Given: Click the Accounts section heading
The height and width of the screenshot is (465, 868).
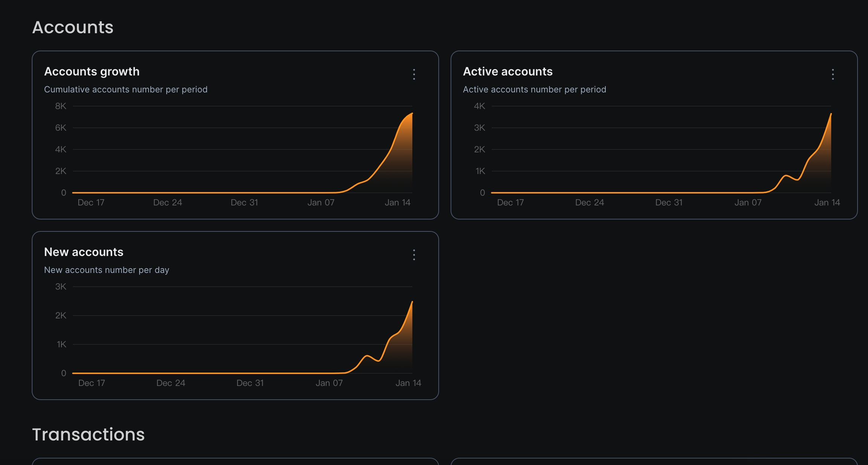Looking at the screenshot, I should coord(73,28).
